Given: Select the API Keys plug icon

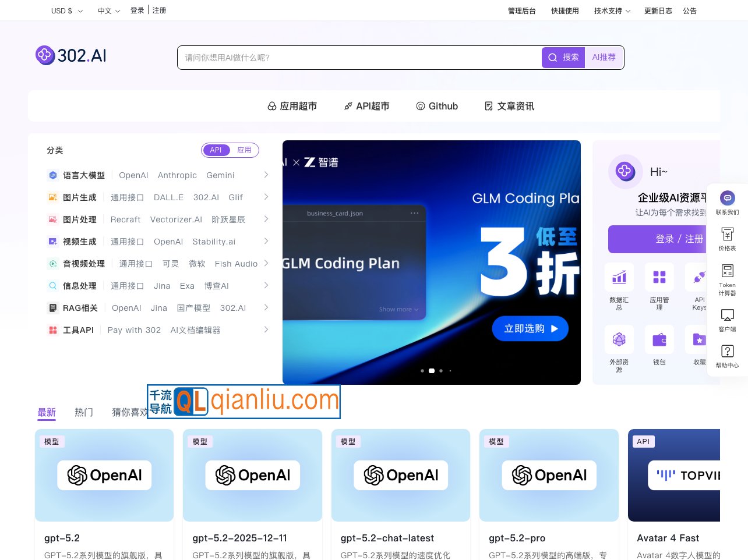Looking at the screenshot, I should (698, 277).
